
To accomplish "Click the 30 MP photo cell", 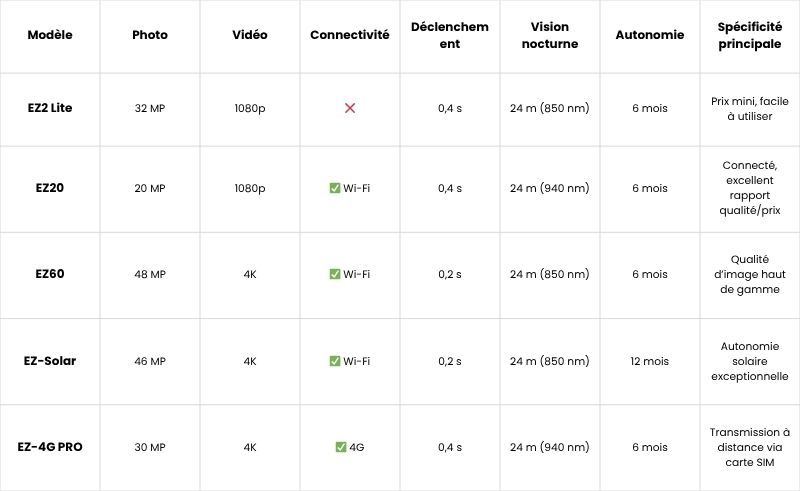I will [150, 447].
